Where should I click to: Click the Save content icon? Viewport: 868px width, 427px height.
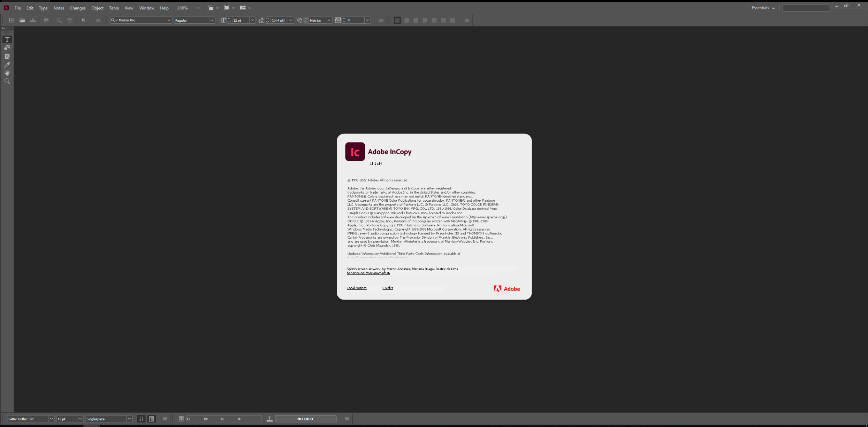pos(33,20)
